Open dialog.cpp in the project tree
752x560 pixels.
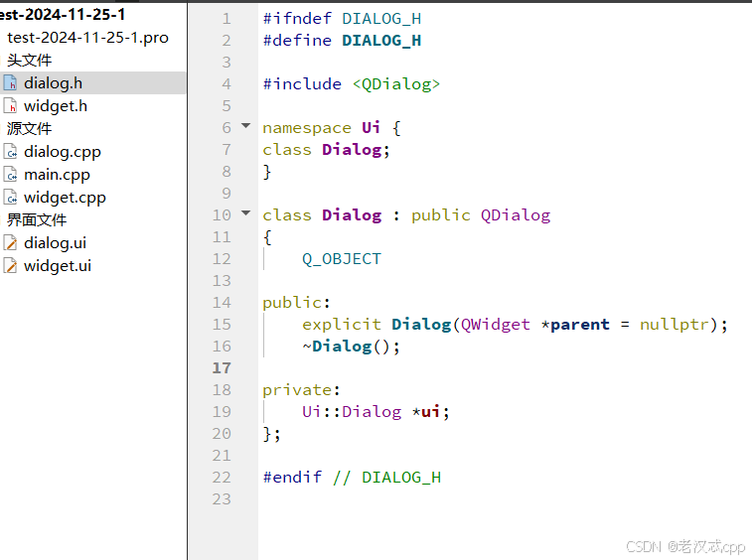(x=63, y=152)
